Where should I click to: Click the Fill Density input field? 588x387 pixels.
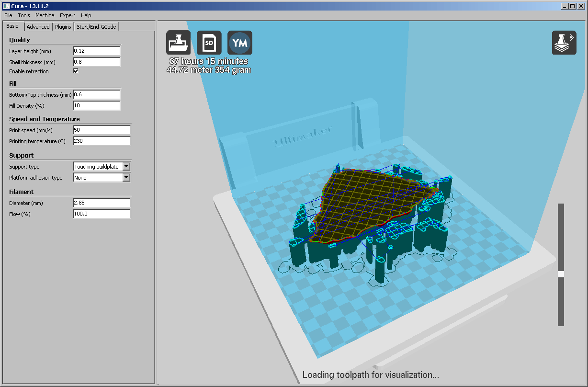pyautogui.click(x=96, y=105)
